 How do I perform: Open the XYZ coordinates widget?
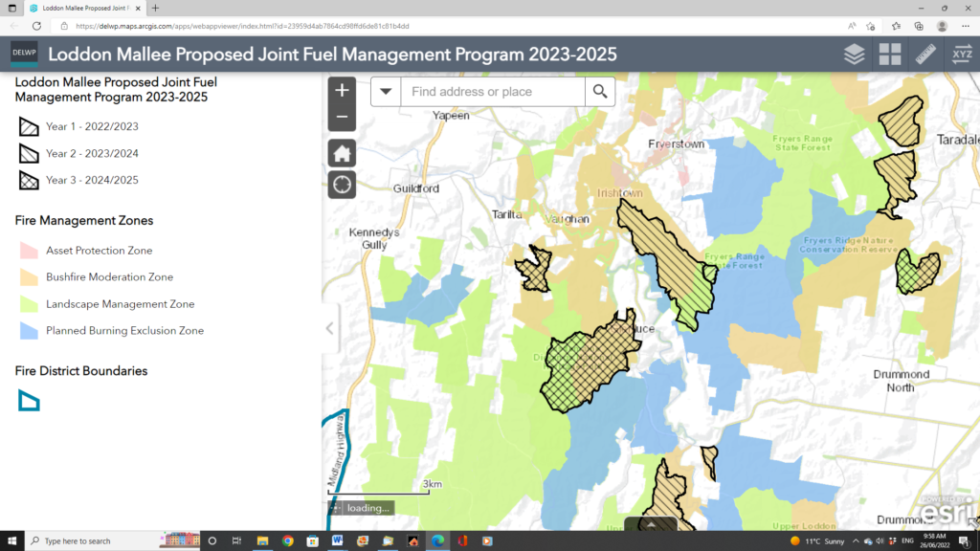point(961,55)
